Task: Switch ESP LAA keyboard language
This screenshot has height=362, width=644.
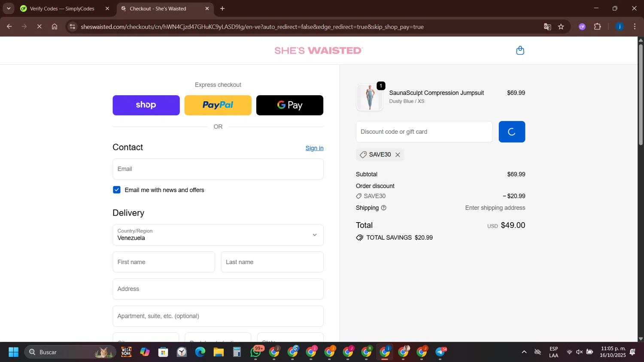Action: [554, 352]
